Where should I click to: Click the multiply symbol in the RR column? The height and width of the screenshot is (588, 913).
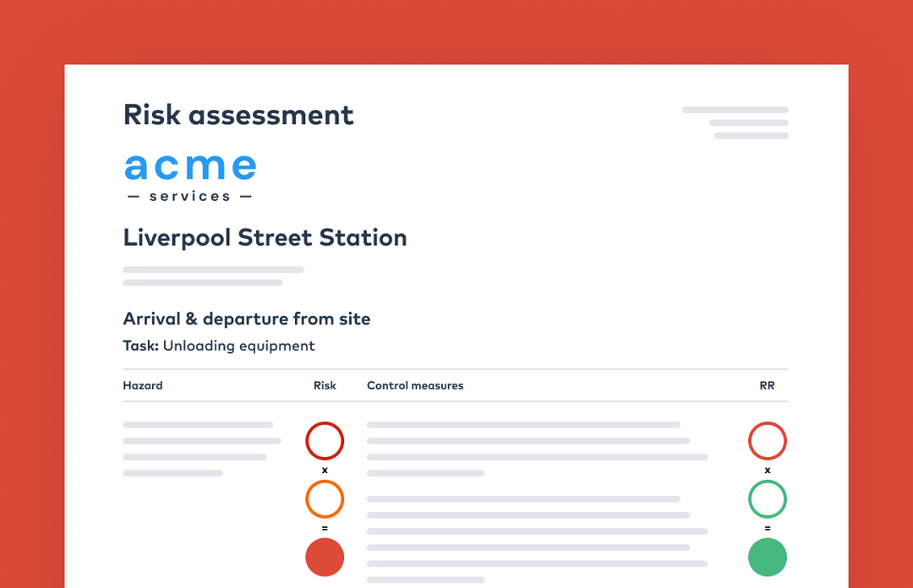pos(768,471)
